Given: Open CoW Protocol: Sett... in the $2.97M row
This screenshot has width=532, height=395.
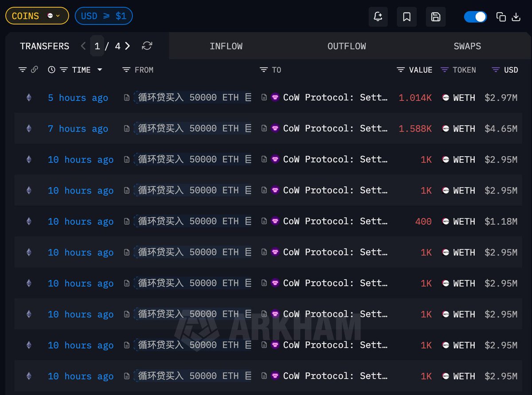Looking at the screenshot, I should pos(335,98).
